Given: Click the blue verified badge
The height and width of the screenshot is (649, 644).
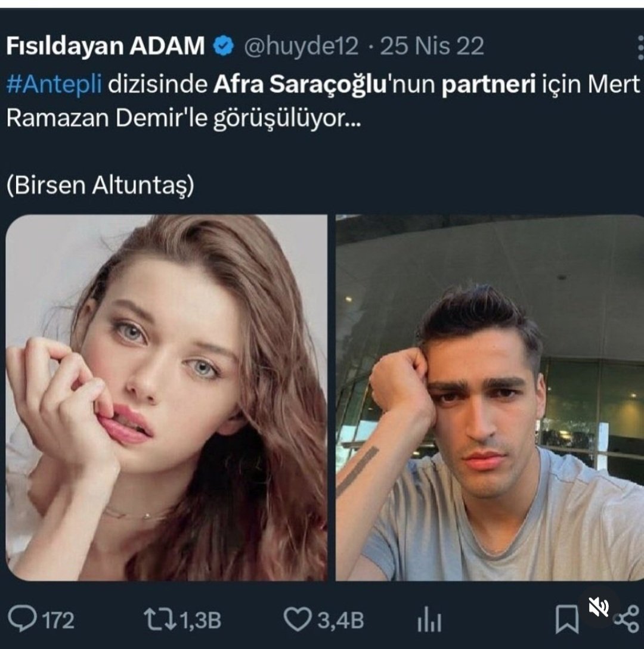Looking at the screenshot, I should click(224, 46).
